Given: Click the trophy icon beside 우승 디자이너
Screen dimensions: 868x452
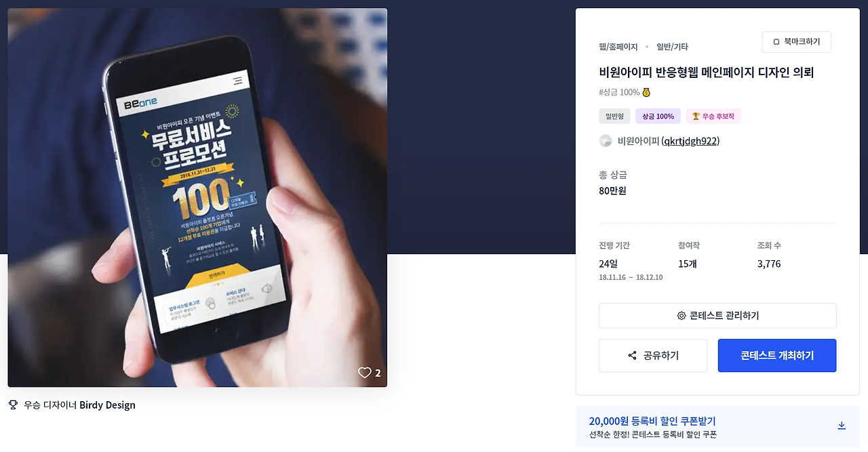Looking at the screenshot, I should pos(13,405).
